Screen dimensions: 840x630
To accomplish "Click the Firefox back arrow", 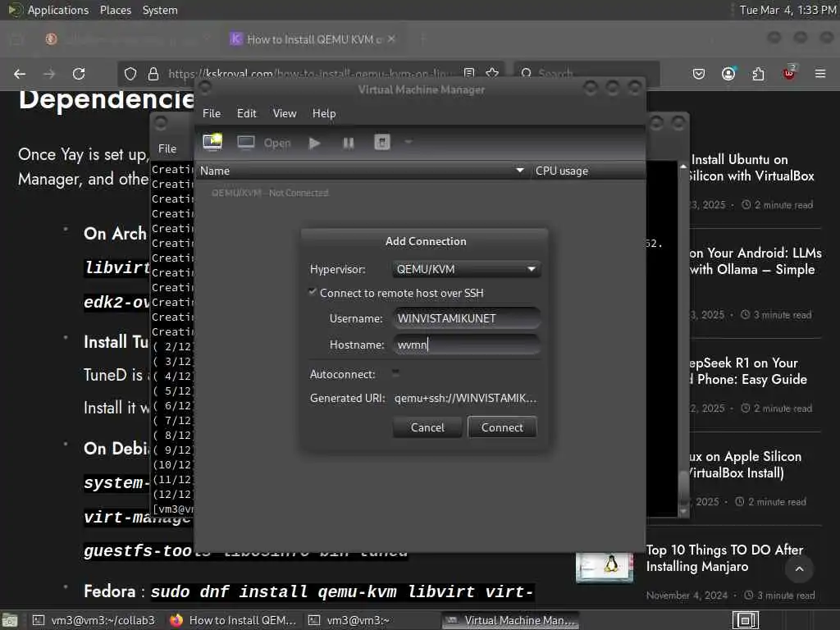I will (x=20, y=74).
